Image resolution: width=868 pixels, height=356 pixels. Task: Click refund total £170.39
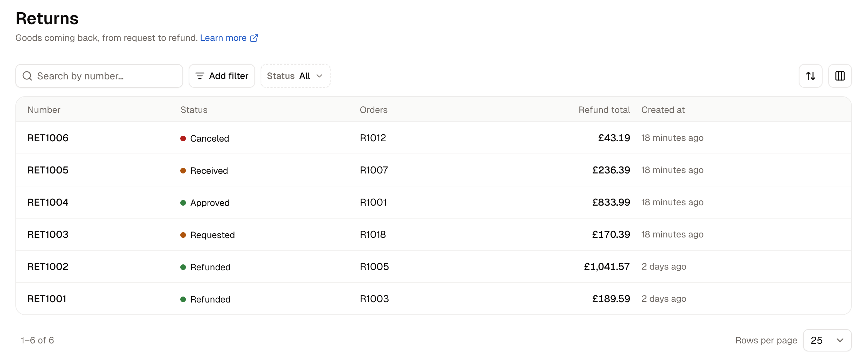point(611,234)
